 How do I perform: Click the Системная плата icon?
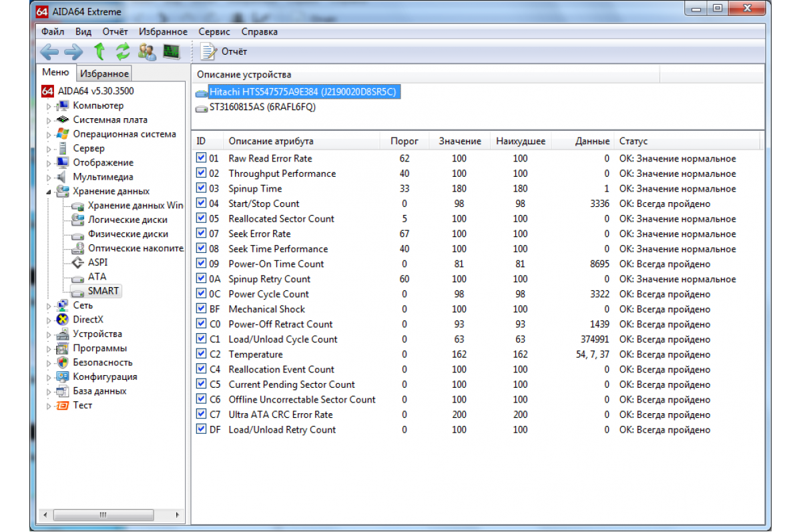[63, 119]
